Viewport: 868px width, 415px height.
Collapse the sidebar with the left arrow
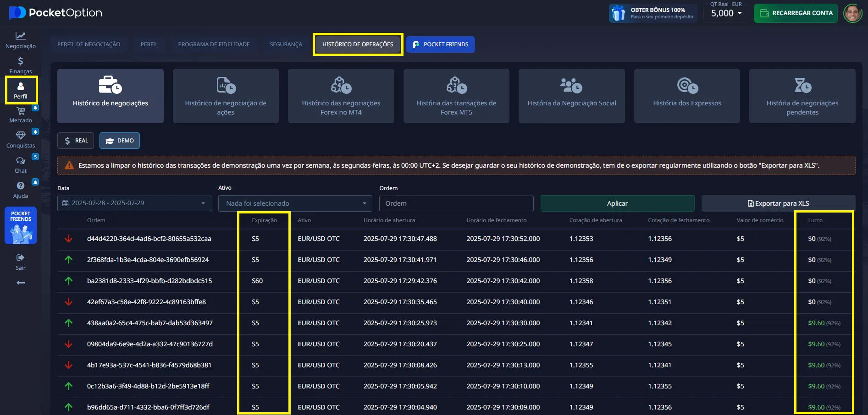pyautogui.click(x=21, y=283)
